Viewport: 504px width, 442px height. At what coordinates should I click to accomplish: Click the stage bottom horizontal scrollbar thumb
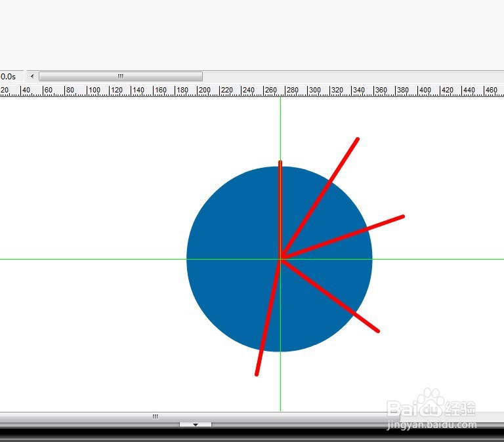click(x=199, y=416)
